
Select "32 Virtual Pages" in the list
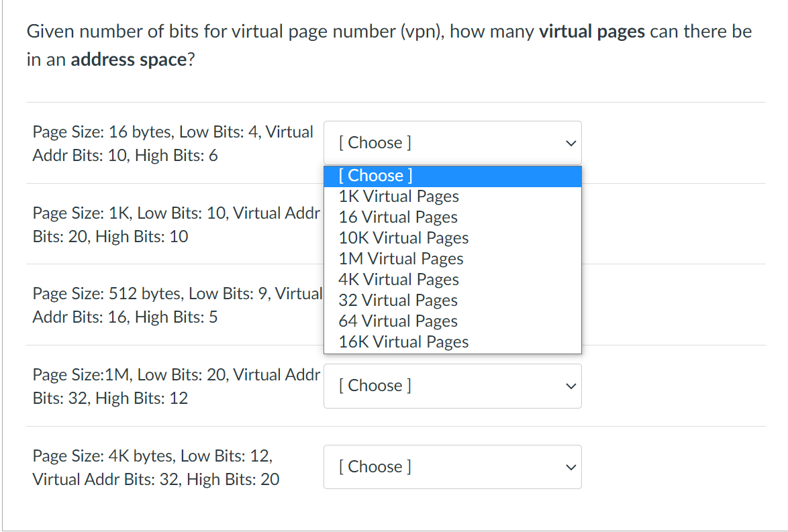(397, 300)
